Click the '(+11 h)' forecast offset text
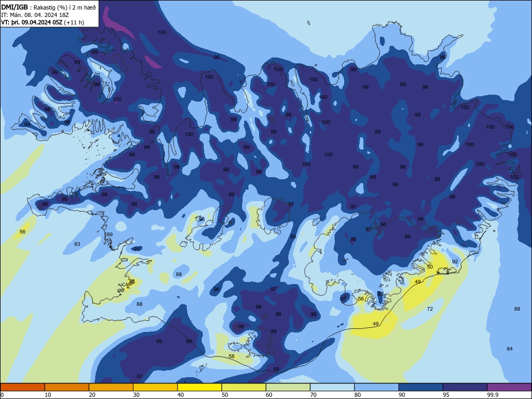 point(74,22)
